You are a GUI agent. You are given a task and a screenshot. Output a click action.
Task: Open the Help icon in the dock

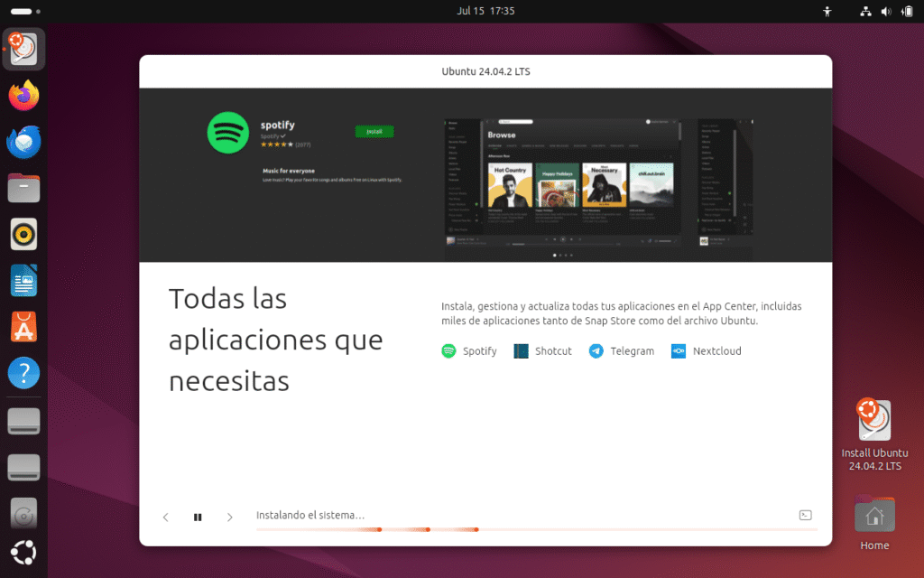[x=23, y=373]
